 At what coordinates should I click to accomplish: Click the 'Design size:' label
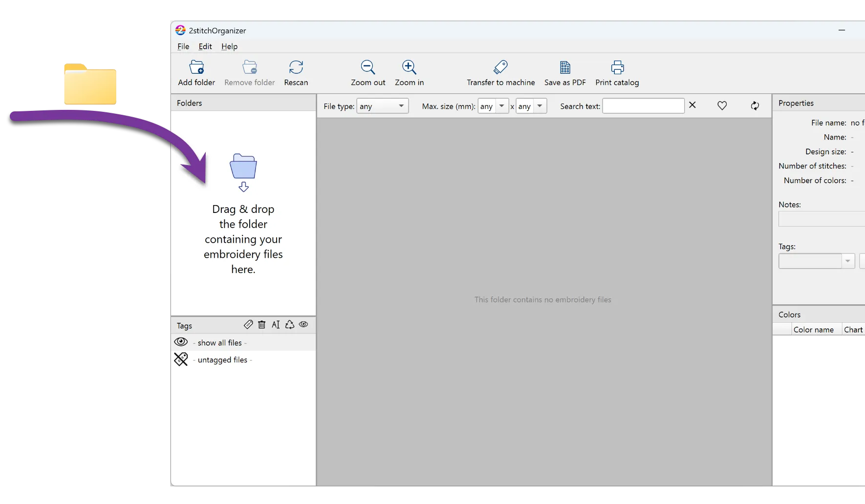click(826, 151)
